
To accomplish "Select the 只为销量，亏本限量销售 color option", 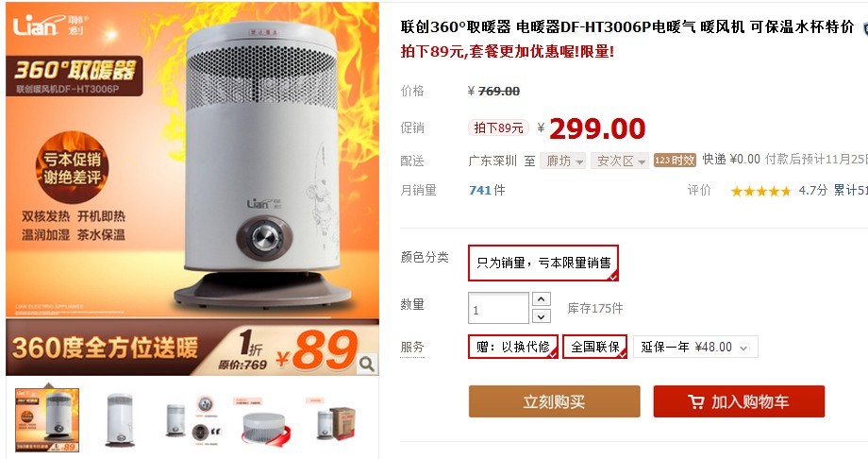I will tap(543, 263).
